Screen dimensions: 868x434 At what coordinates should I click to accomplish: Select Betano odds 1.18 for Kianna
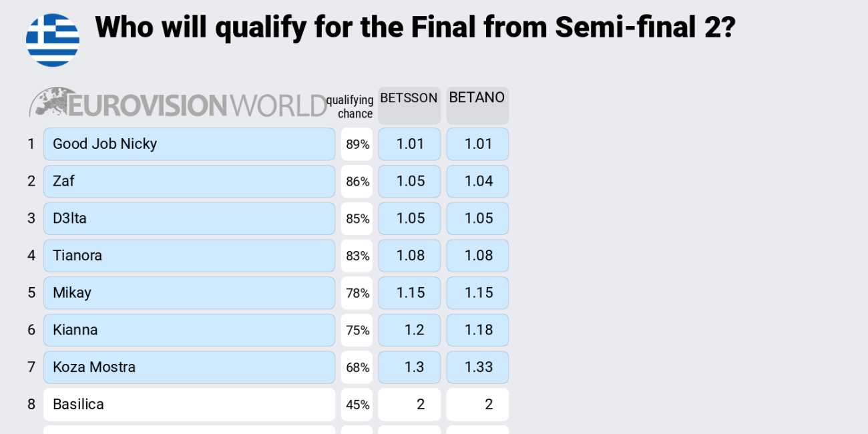click(477, 331)
